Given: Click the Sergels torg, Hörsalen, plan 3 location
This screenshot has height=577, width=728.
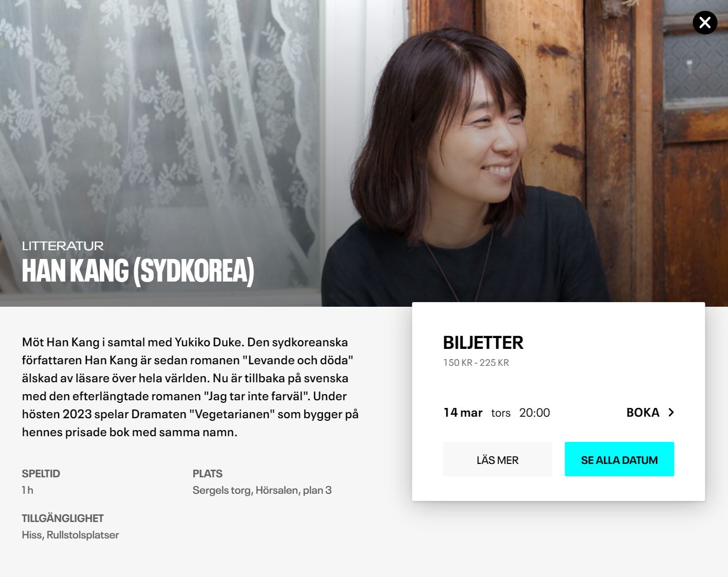Looking at the screenshot, I should click(x=262, y=490).
